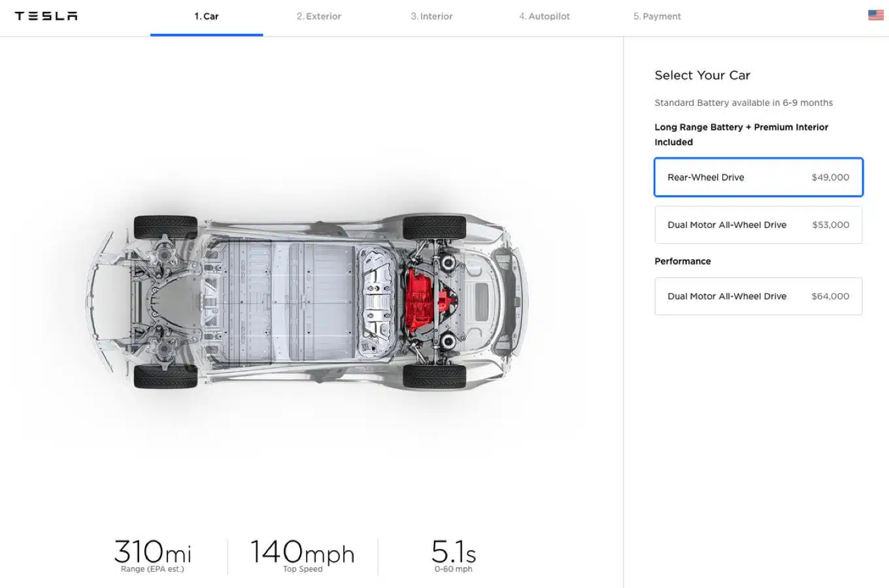The height and width of the screenshot is (588, 889).
Task: Choose the Performance Dual Motor option
Action: tap(758, 296)
